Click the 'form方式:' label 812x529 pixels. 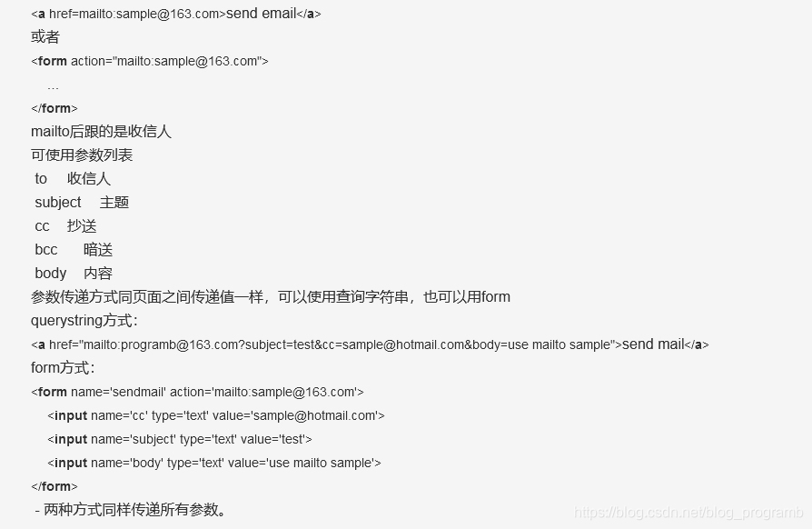tap(64, 368)
